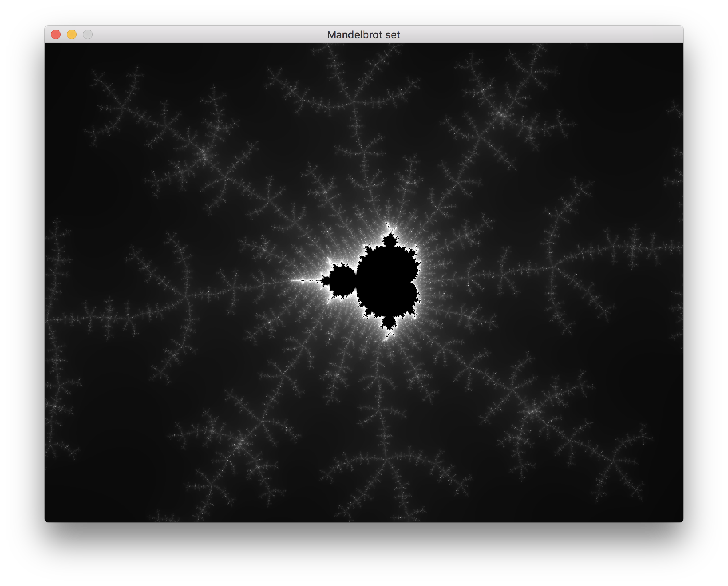Click the bright spiral cluster in the upper-right
The height and width of the screenshot is (586, 728).
[x=502, y=115]
